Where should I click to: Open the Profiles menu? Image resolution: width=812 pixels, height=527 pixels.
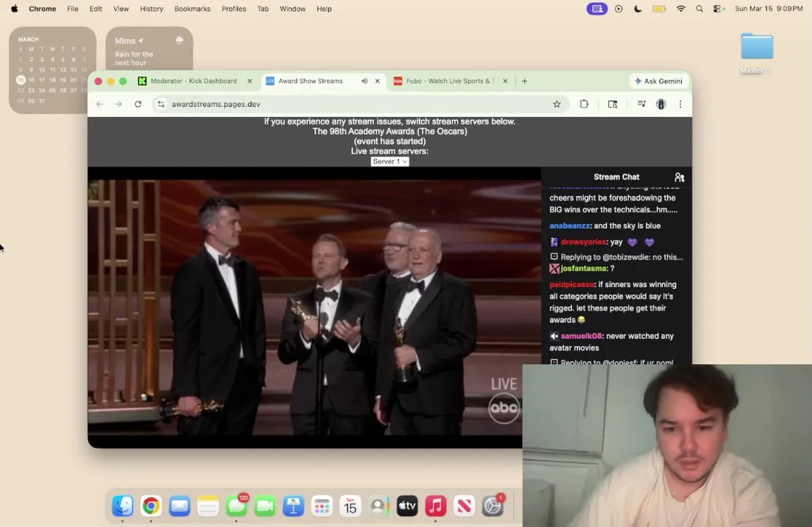[234, 9]
